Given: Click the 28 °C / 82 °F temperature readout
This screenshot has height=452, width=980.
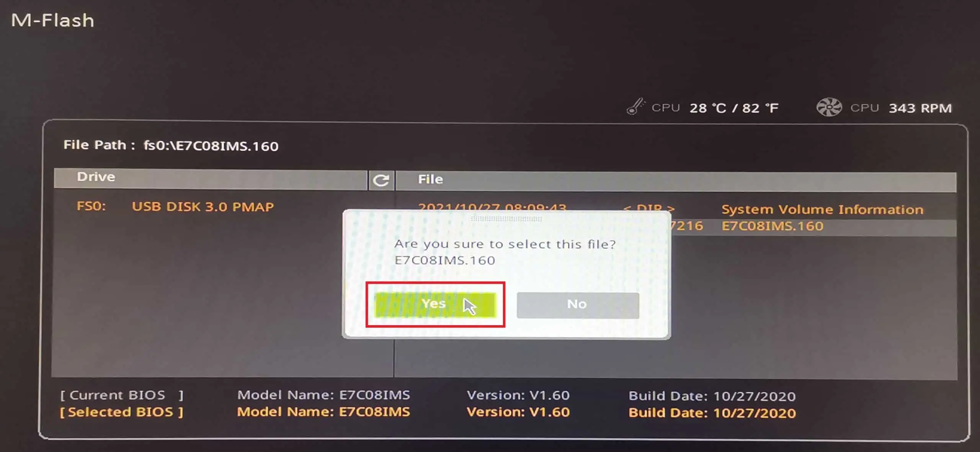Looking at the screenshot, I should 734,108.
